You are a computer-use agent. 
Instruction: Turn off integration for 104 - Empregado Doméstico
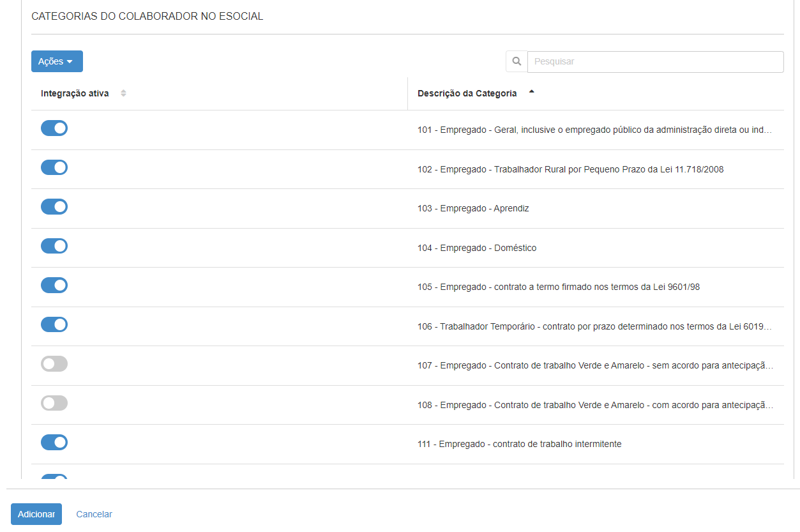[x=54, y=246]
